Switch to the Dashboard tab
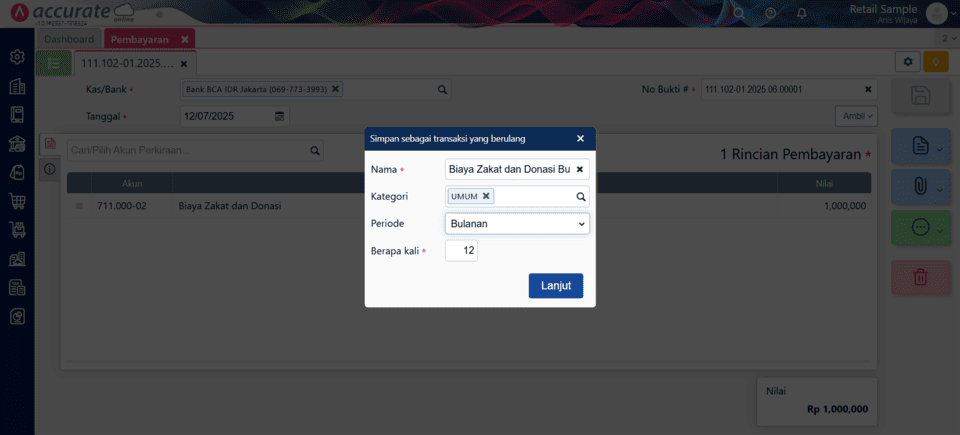This screenshot has height=435, width=960. point(69,39)
